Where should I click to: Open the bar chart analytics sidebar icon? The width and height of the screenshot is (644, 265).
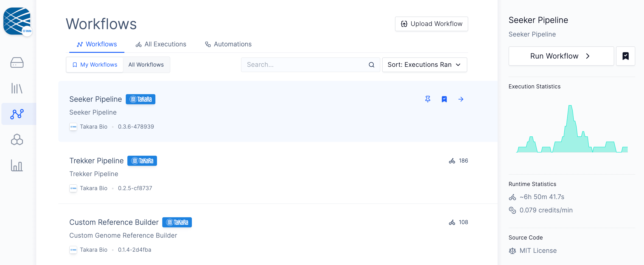click(x=17, y=165)
